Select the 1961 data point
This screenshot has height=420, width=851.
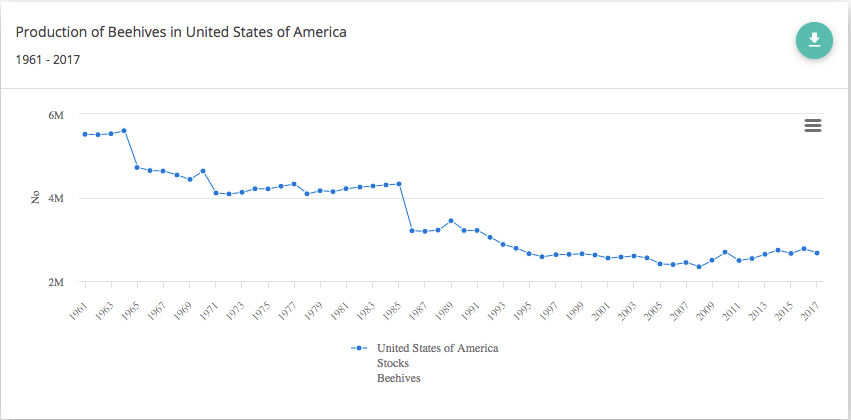point(85,134)
